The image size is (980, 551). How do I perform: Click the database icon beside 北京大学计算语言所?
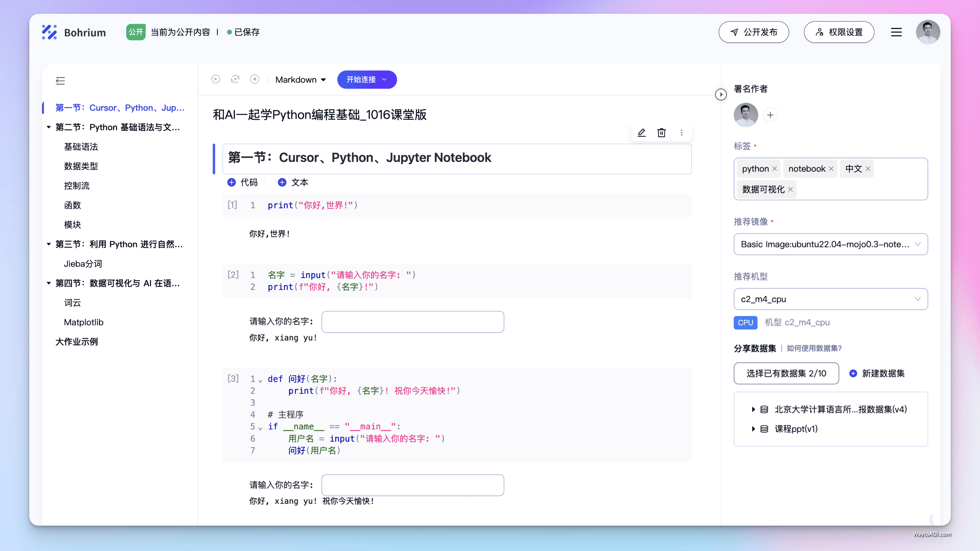coord(764,409)
